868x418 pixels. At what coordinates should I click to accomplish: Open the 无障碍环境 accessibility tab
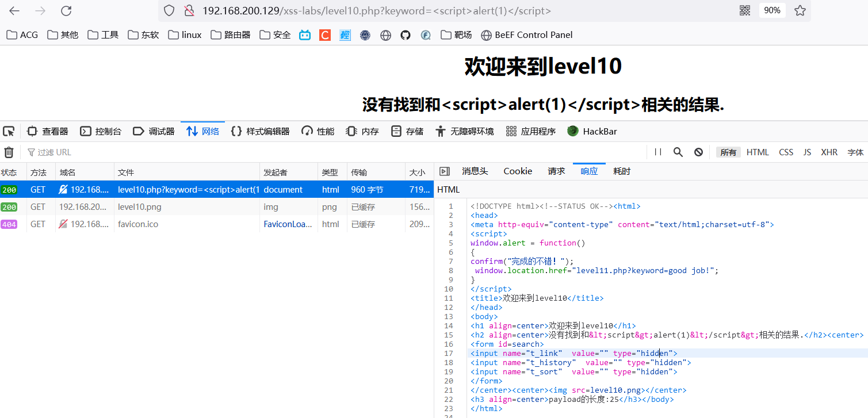tap(464, 132)
